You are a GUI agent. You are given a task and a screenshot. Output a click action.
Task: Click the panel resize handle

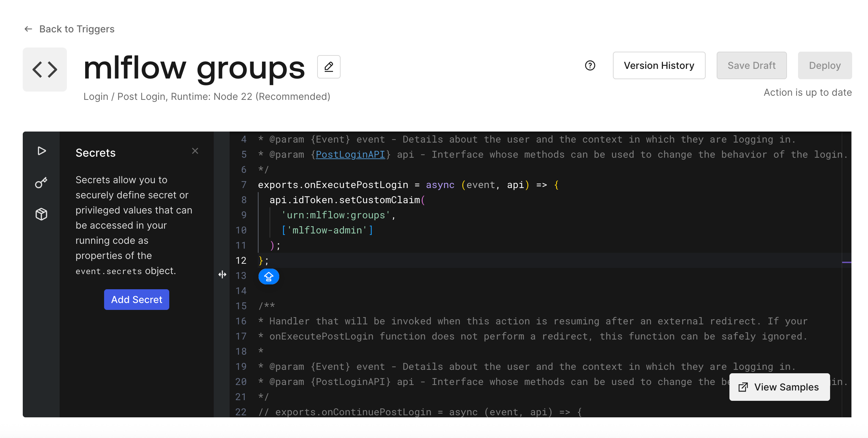(222, 274)
